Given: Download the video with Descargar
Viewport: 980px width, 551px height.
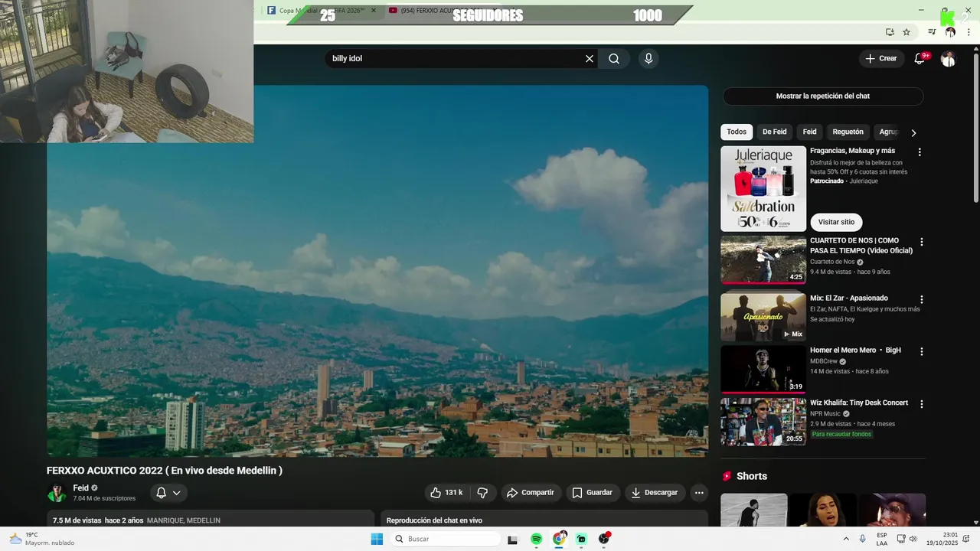Looking at the screenshot, I should 655,493.
